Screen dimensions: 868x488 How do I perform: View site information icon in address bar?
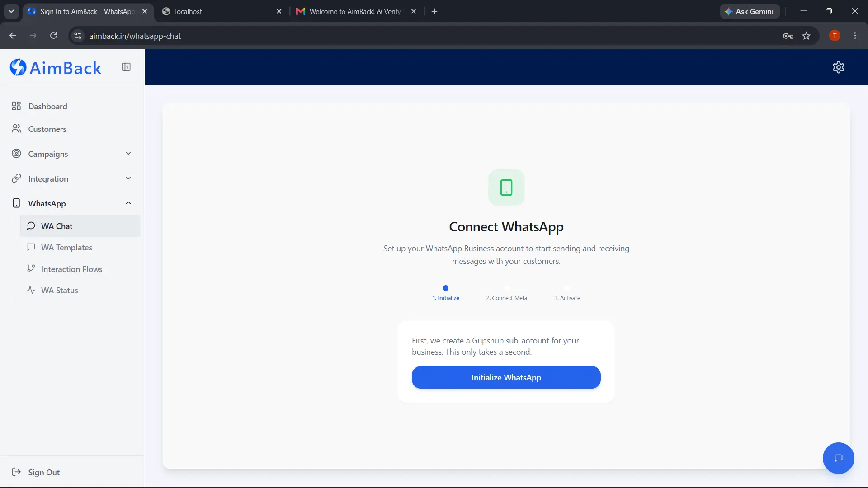78,36
